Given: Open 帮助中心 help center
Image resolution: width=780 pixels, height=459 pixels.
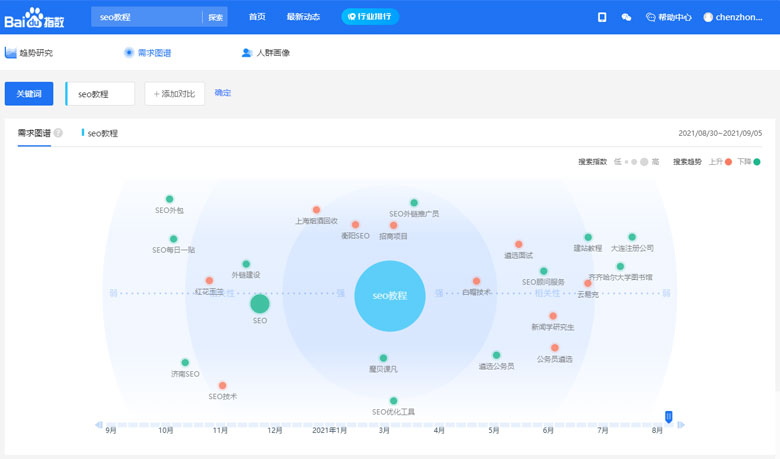Looking at the screenshot, I should 669,17.
